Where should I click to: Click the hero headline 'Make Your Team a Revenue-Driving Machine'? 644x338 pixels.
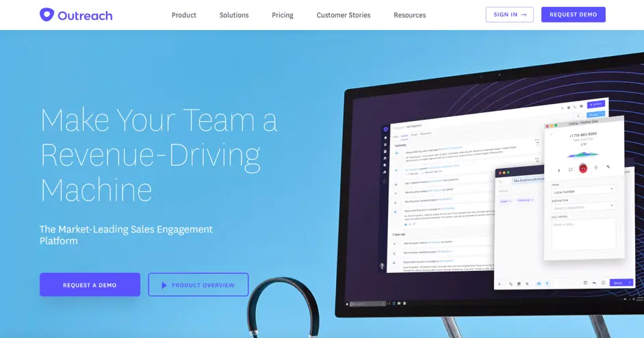(x=159, y=155)
